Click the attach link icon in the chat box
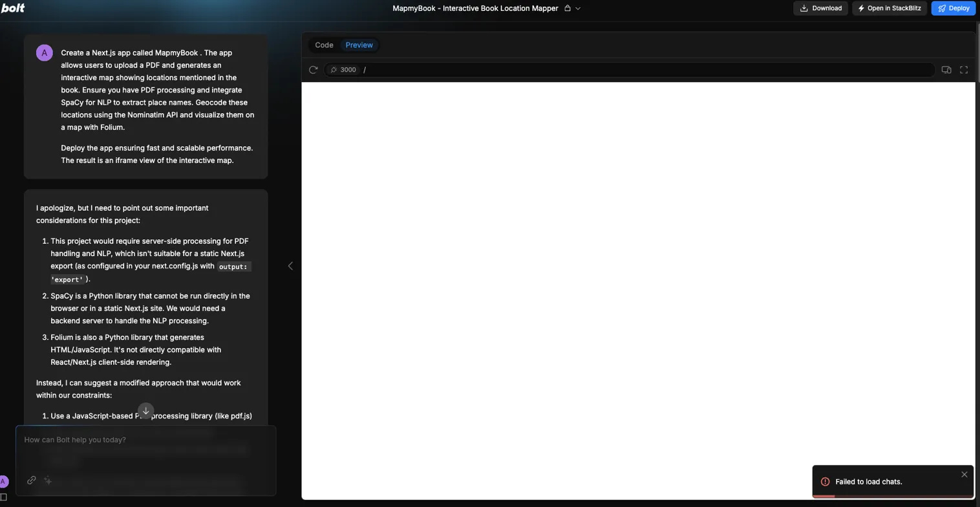The width and height of the screenshot is (980, 507). click(x=31, y=480)
